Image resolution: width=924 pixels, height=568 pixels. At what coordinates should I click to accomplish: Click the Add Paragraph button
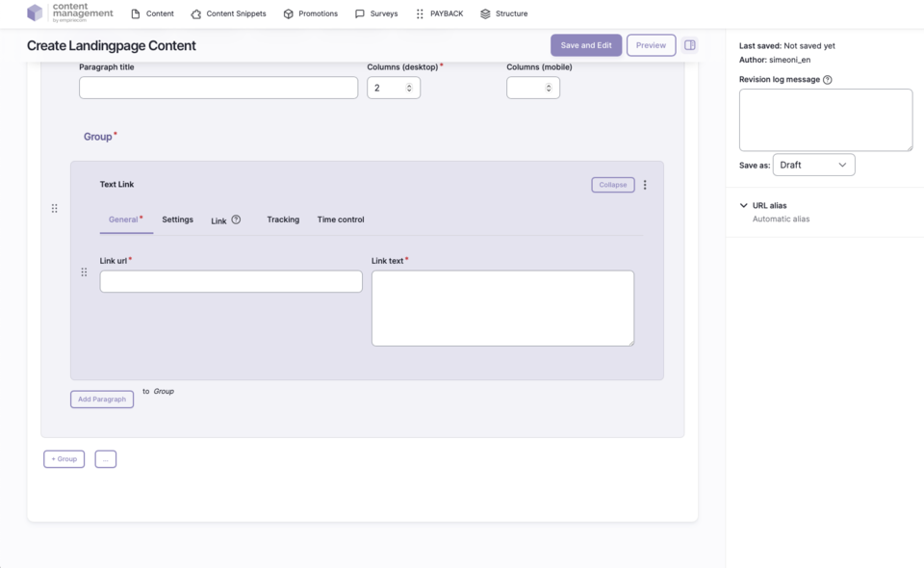click(x=102, y=400)
